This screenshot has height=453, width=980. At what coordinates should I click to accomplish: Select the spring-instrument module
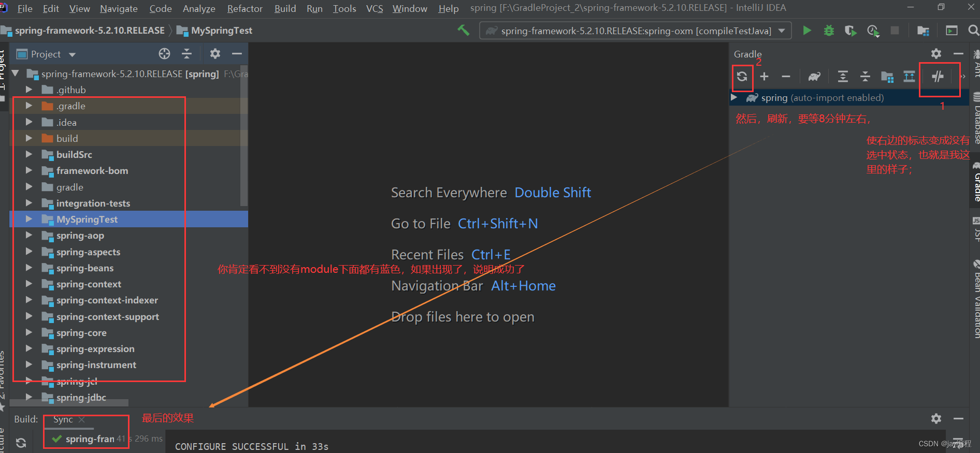coord(96,365)
